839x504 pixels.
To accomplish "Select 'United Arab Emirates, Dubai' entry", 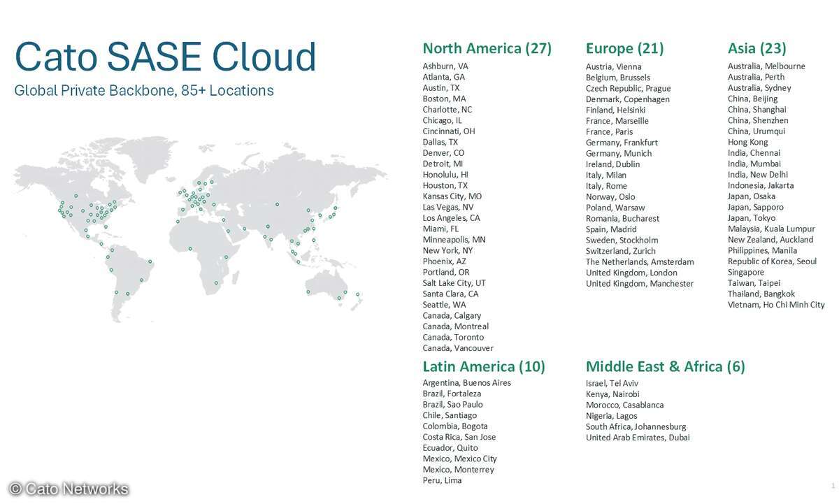I will [x=638, y=438].
